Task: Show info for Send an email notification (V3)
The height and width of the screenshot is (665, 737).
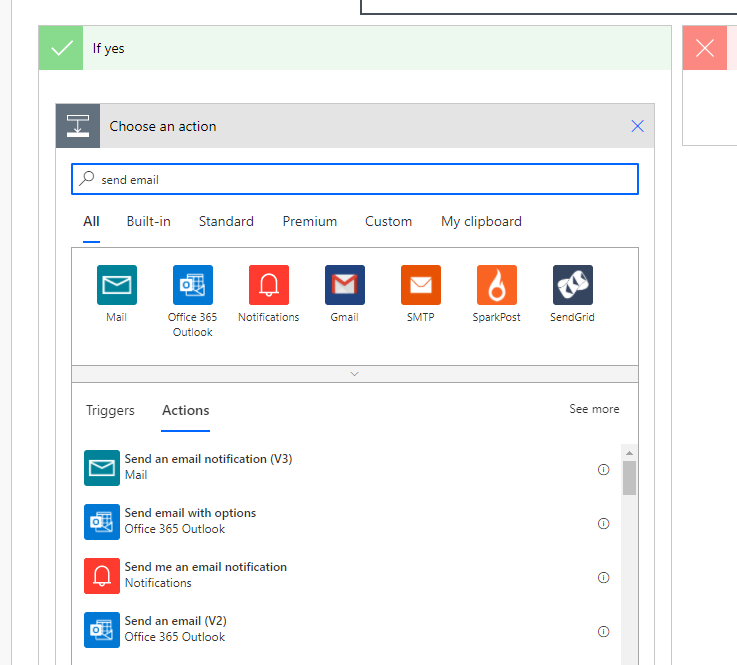Action: tap(604, 469)
